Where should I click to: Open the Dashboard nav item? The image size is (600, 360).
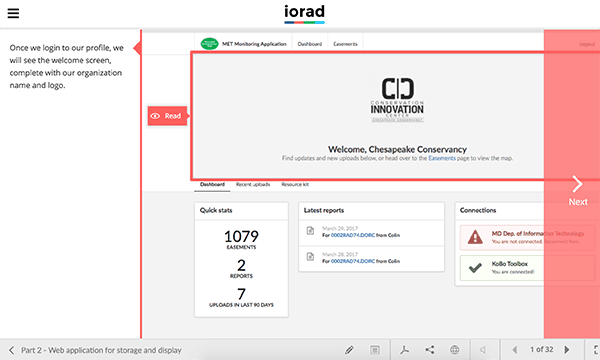click(x=310, y=44)
